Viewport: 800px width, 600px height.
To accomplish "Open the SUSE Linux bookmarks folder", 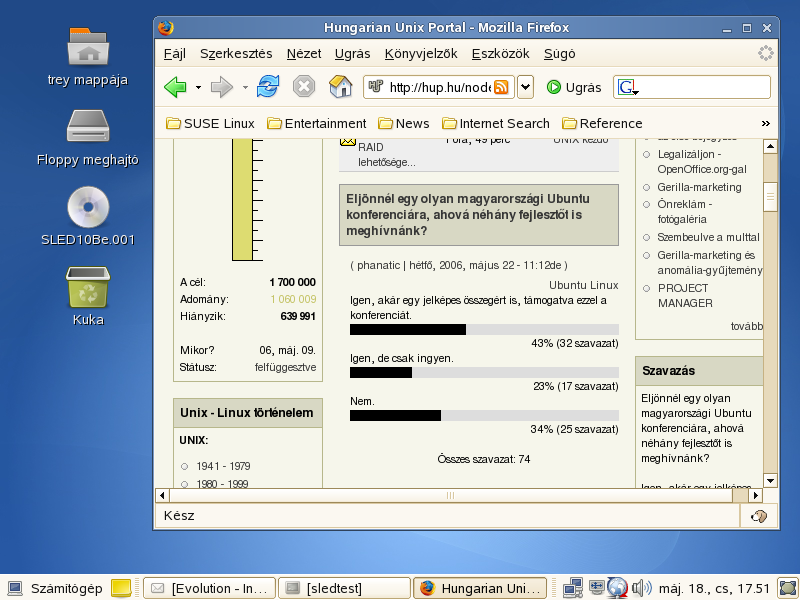I will click(210, 123).
